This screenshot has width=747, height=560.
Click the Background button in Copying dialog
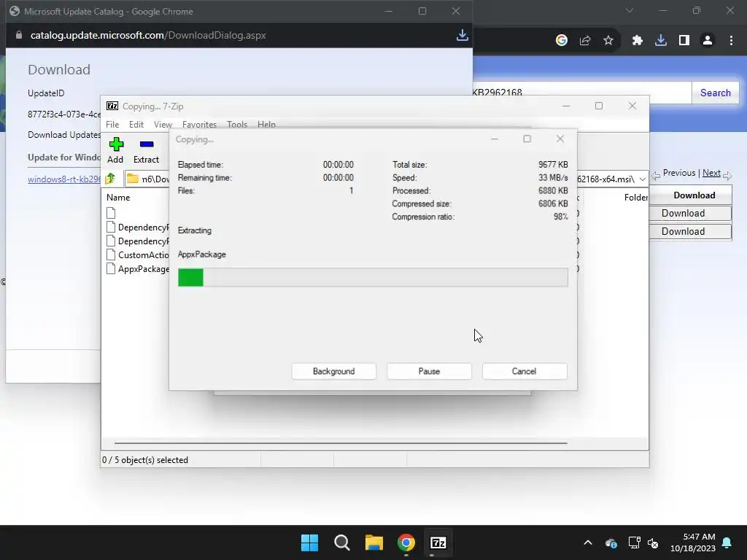(334, 371)
